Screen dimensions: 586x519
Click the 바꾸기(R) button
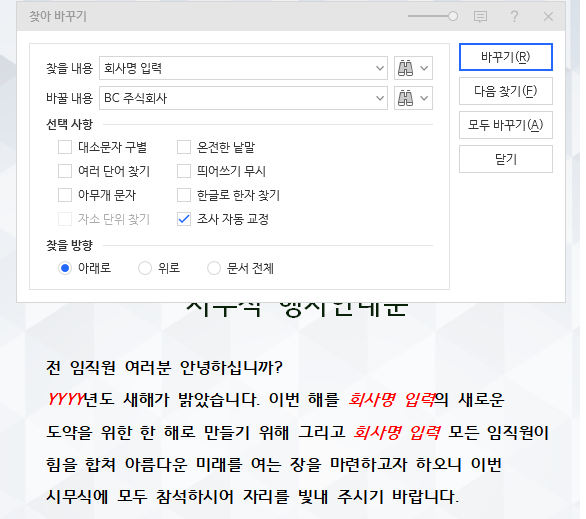506,57
